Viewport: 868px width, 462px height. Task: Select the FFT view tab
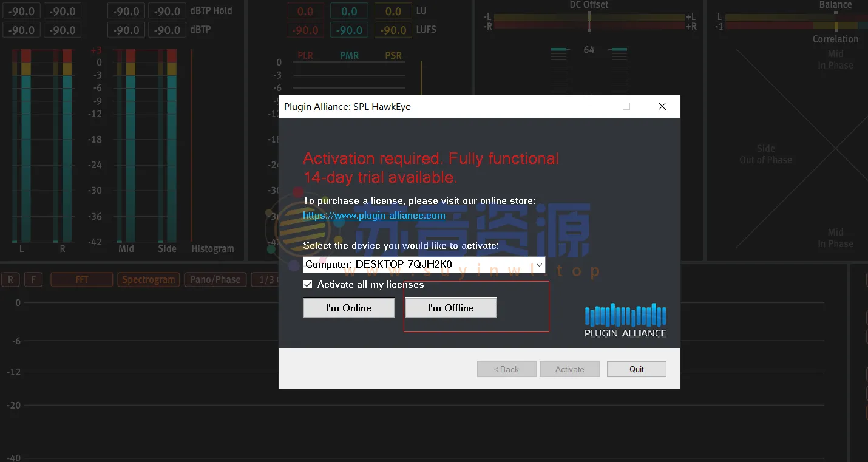click(82, 280)
